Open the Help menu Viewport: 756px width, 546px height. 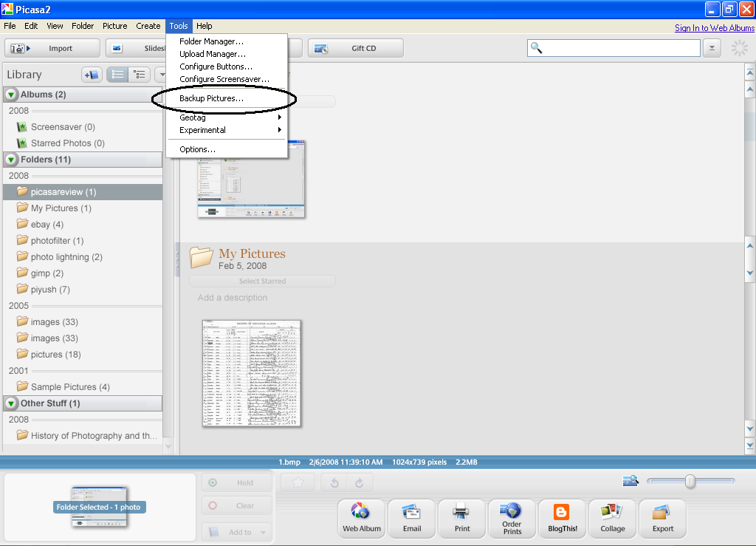204,26
